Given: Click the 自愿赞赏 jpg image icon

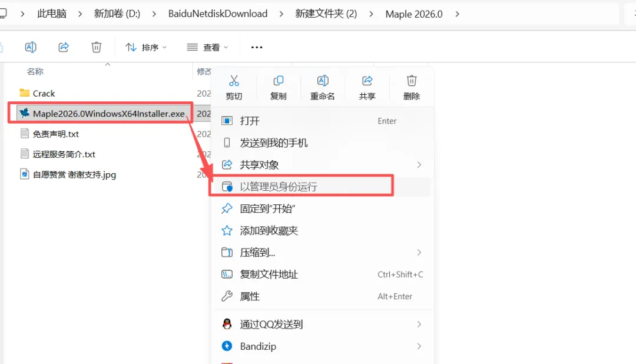Looking at the screenshot, I should (x=25, y=174).
